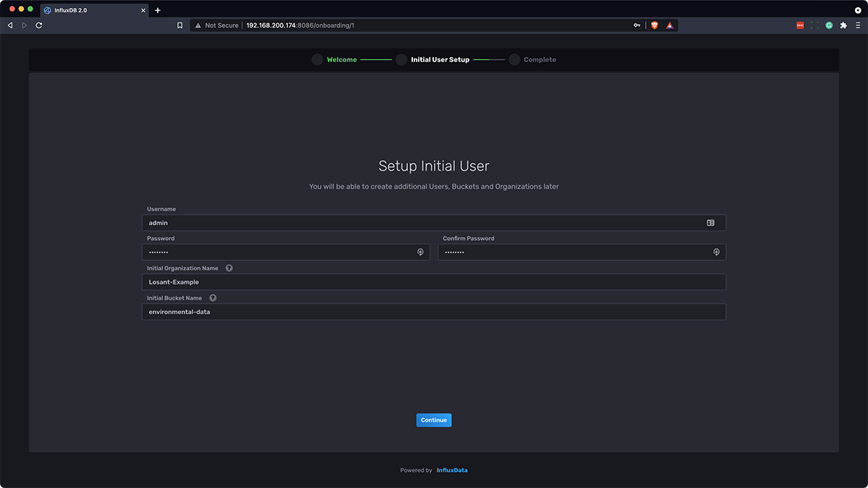Go back in browser history
Screen dimensions: 868x488
coord(10,25)
